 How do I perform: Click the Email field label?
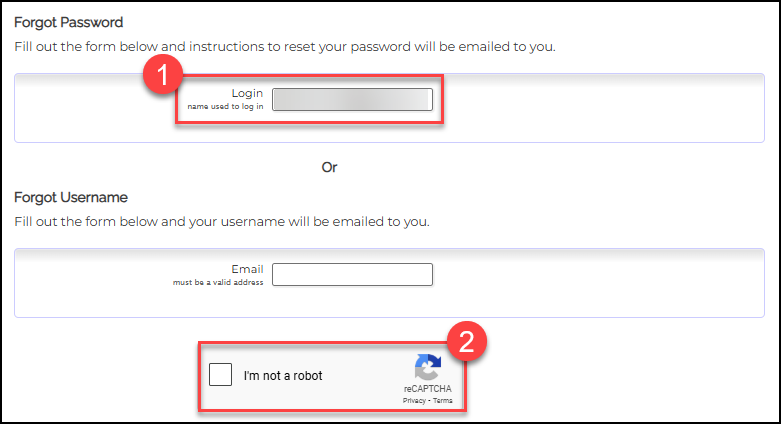click(x=247, y=269)
